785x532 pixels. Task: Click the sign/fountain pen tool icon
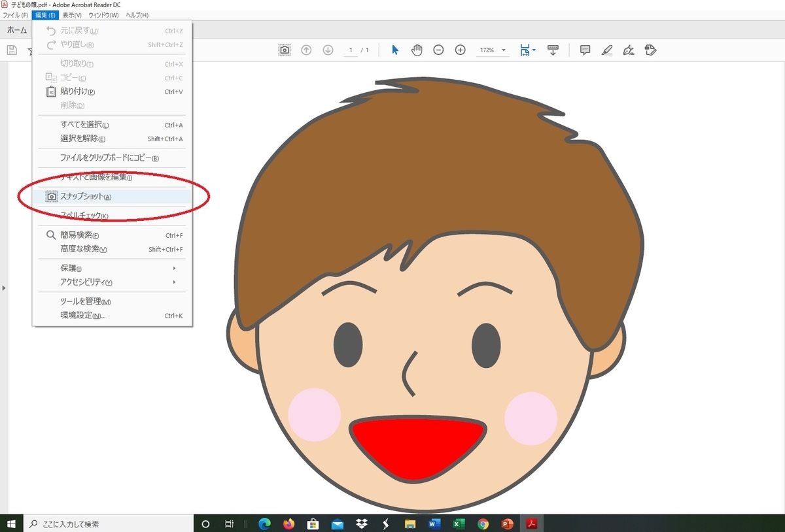click(629, 50)
